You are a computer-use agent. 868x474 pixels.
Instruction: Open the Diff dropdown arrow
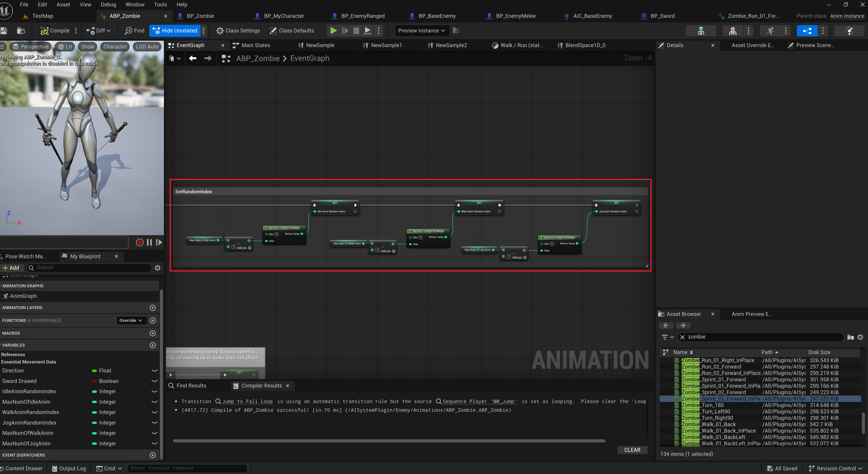[x=109, y=31]
